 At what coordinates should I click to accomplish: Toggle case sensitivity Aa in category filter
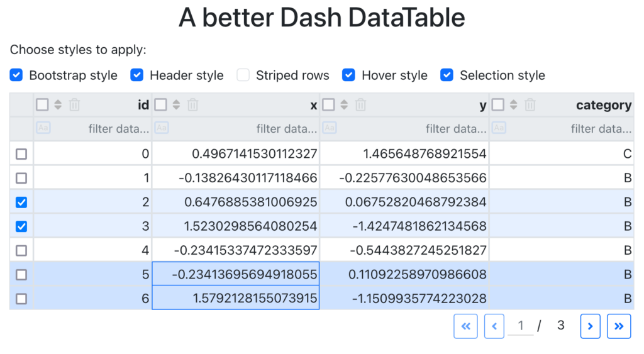499,128
